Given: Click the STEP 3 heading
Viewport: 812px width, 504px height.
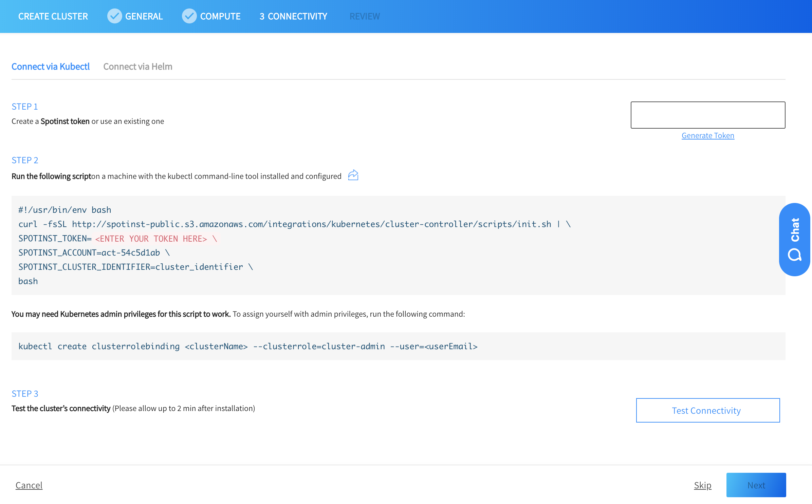Looking at the screenshot, I should click(x=25, y=394).
